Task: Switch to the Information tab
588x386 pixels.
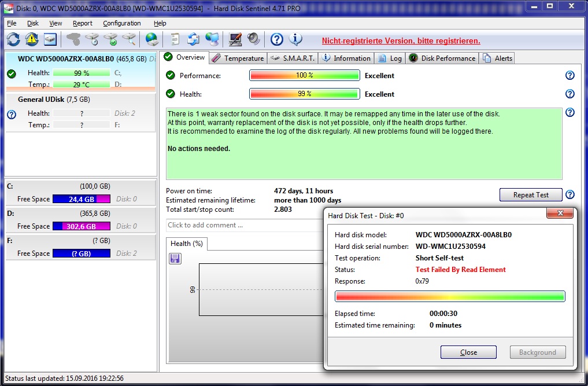Action: pyautogui.click(x=347, y=58)
